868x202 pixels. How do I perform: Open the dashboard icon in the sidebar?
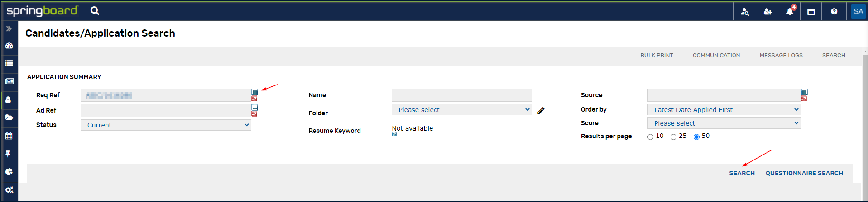pyautogui.click(x=9, y=46)
